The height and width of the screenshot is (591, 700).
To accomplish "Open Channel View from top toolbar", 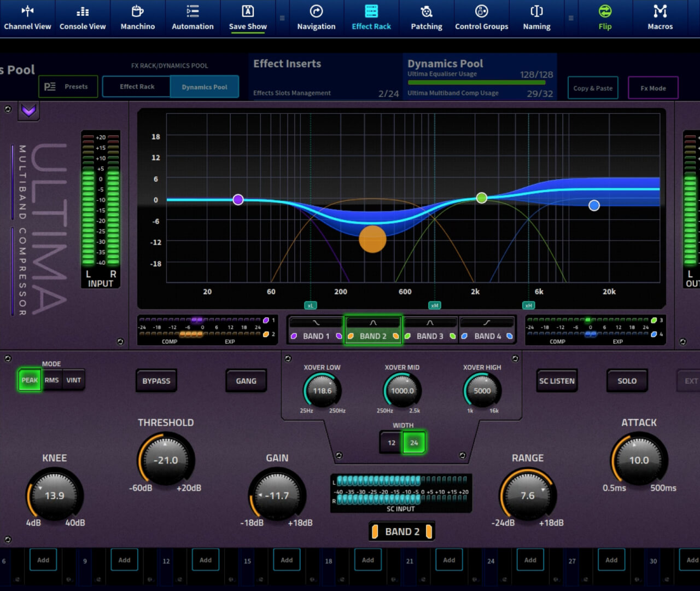I will pyautogui.click(x=27, y=18).
